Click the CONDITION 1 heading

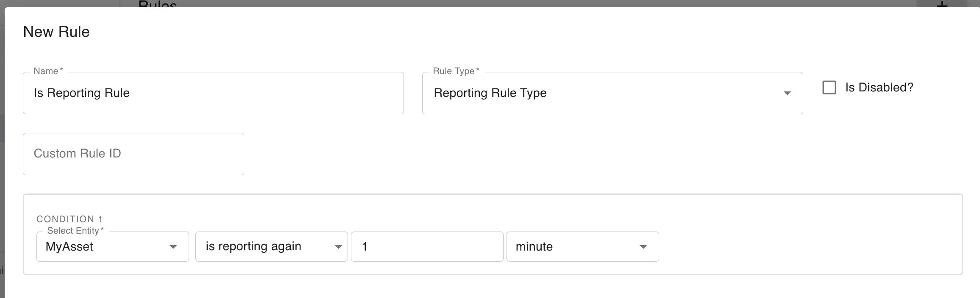pos(70,219)
